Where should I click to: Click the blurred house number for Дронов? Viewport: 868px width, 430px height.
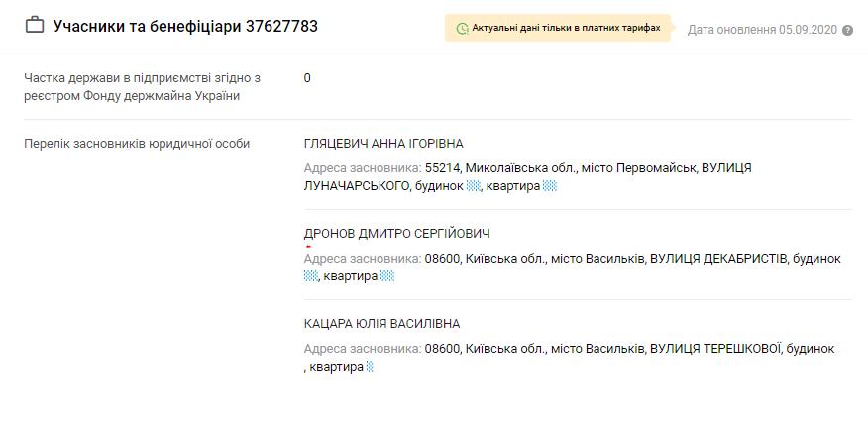point(310,276)
